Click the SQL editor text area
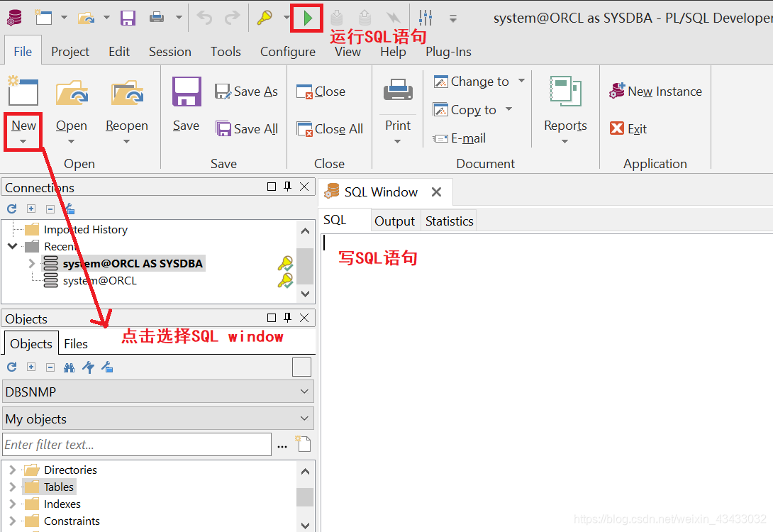Screen dimensions: 773x532 546,382
